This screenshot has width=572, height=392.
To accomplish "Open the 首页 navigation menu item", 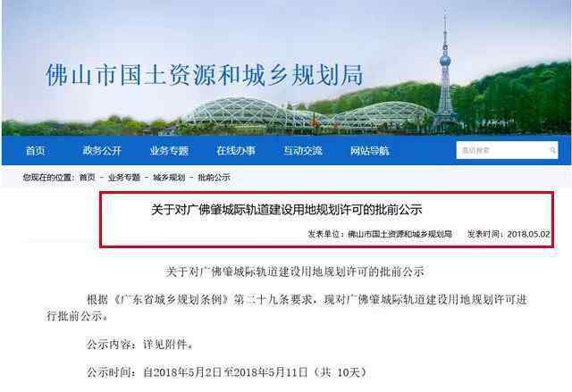I will [35, 151].
